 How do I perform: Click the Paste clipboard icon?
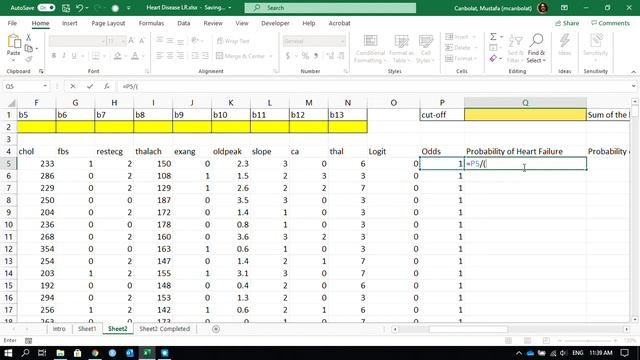pos(13,41)
